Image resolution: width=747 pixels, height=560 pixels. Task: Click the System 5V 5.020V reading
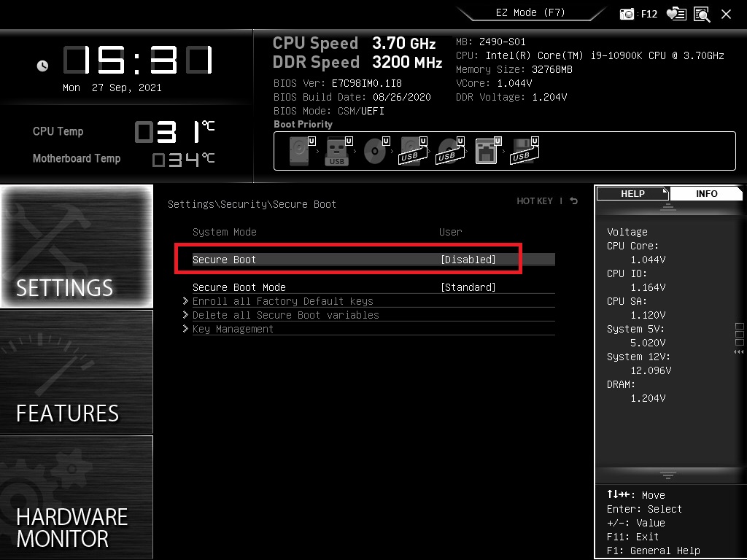(648, 343)
